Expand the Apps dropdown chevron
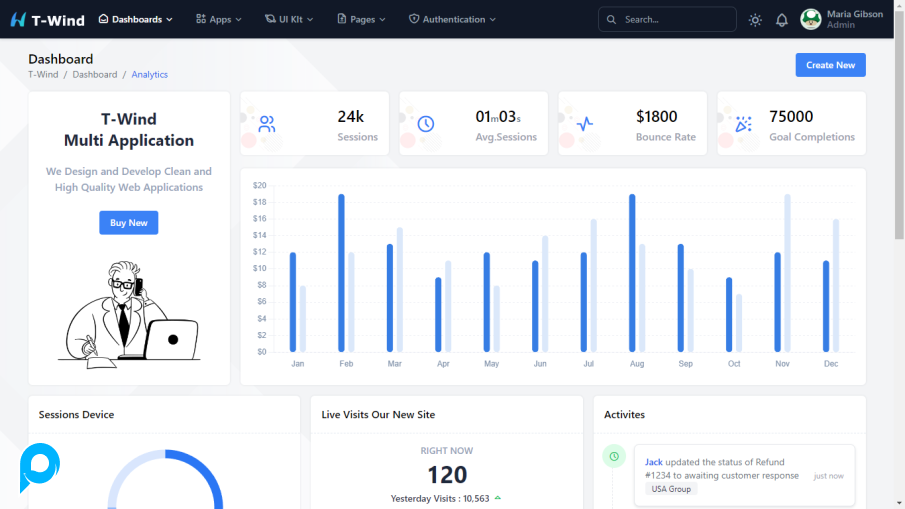Screen dimensions: 905x509 point(239,20)
